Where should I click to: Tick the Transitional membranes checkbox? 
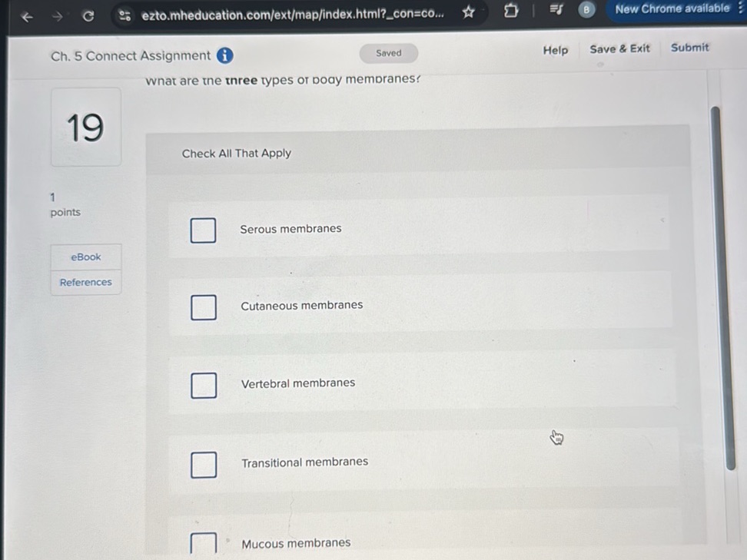(203, 464)
